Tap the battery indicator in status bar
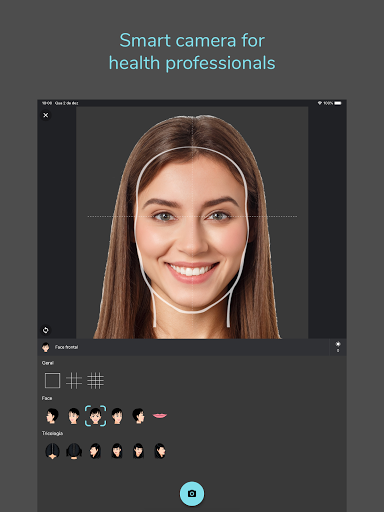384x512 pixels. 338,103
